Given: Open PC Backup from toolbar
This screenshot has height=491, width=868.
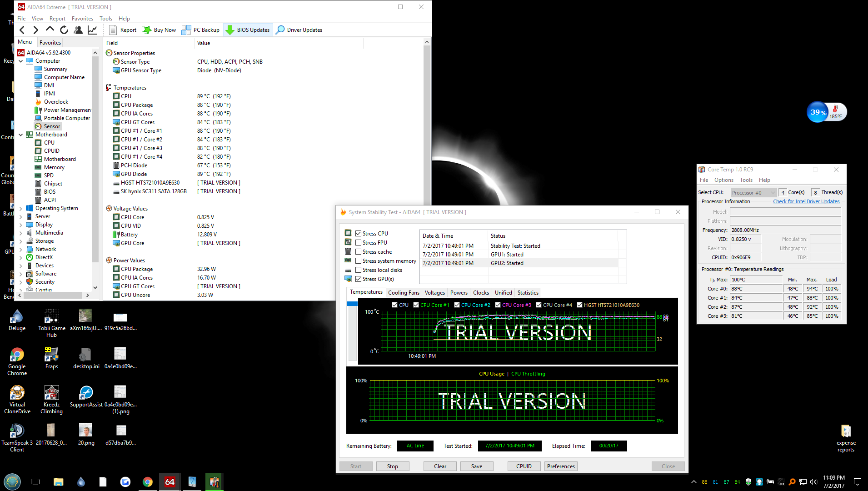Looking at the screenshot, I should (200, 30).
